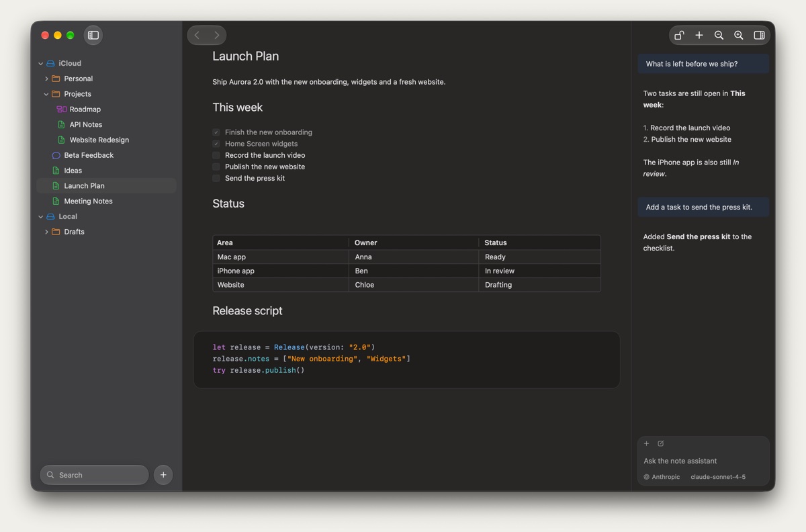Click the Beta Feedback chat bubble icon
This screenshot has height=532, width=806.
[56, 155]
